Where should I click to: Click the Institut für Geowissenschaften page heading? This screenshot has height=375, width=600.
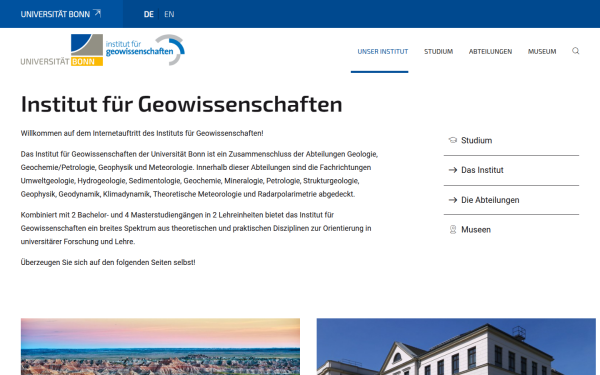pyautogui.click(x=181, y=104)
